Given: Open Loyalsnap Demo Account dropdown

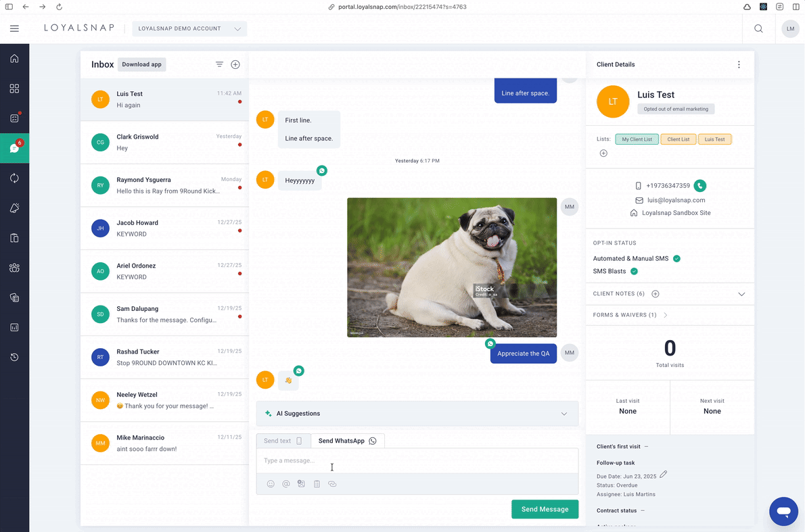Looking at the screenshot, I should (x=189, y=29).
